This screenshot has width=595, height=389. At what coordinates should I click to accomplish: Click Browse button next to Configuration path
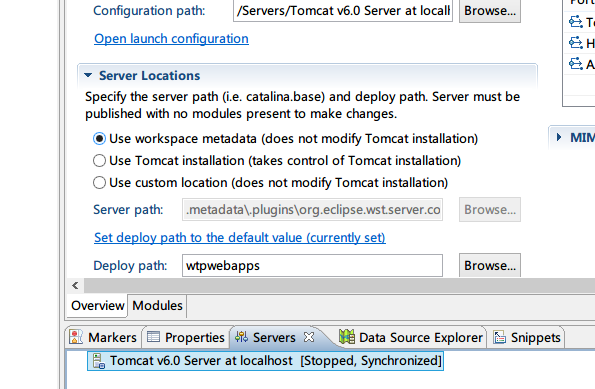click(490, 11)
